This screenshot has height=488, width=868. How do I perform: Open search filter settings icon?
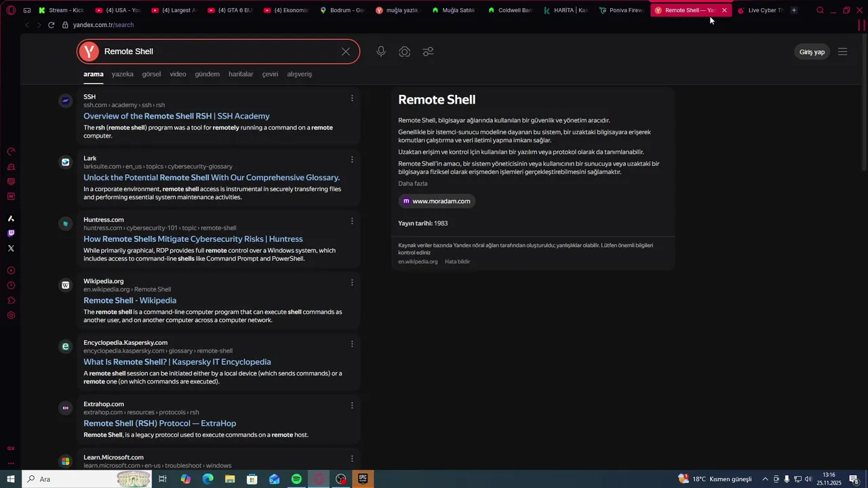pos(428,52)
